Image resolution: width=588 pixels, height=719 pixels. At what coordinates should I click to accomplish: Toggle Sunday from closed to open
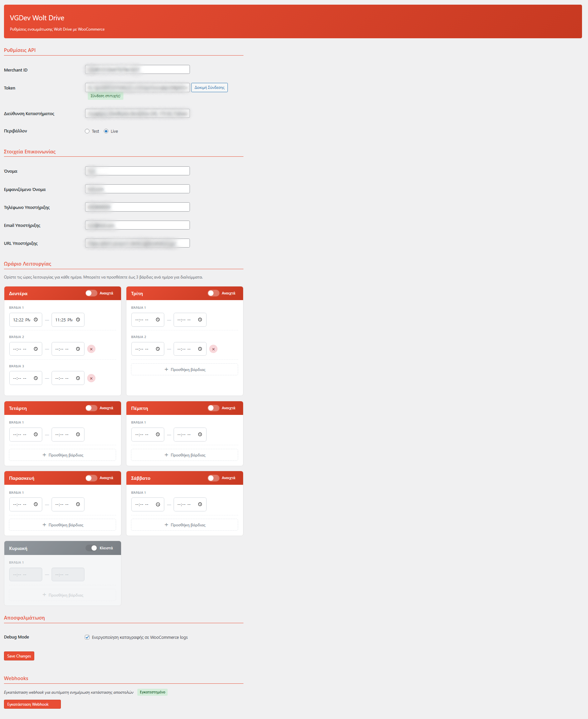click(91, 548)
